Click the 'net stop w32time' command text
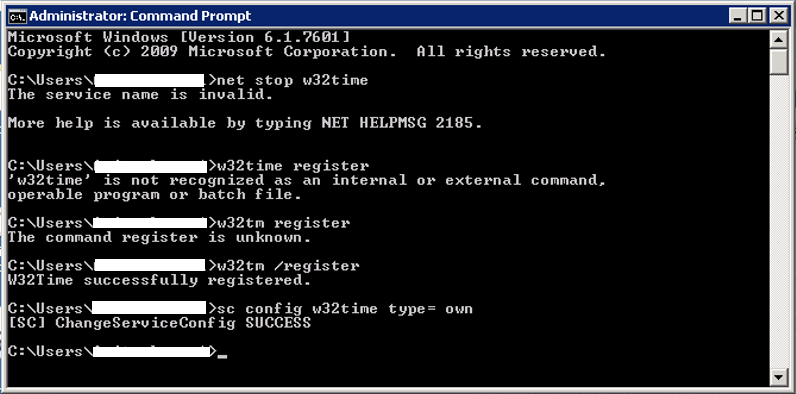 [x=292, y=80]
